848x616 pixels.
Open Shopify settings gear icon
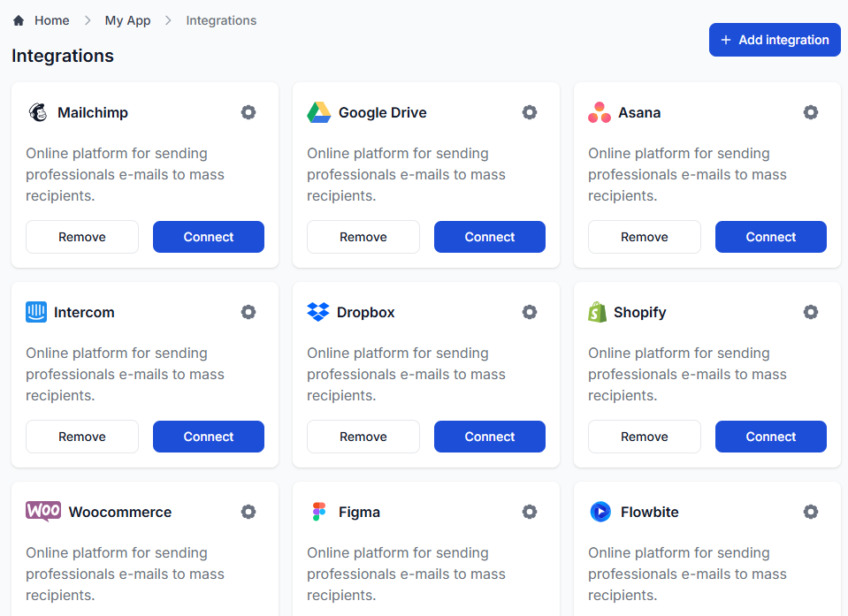point(811,312)
